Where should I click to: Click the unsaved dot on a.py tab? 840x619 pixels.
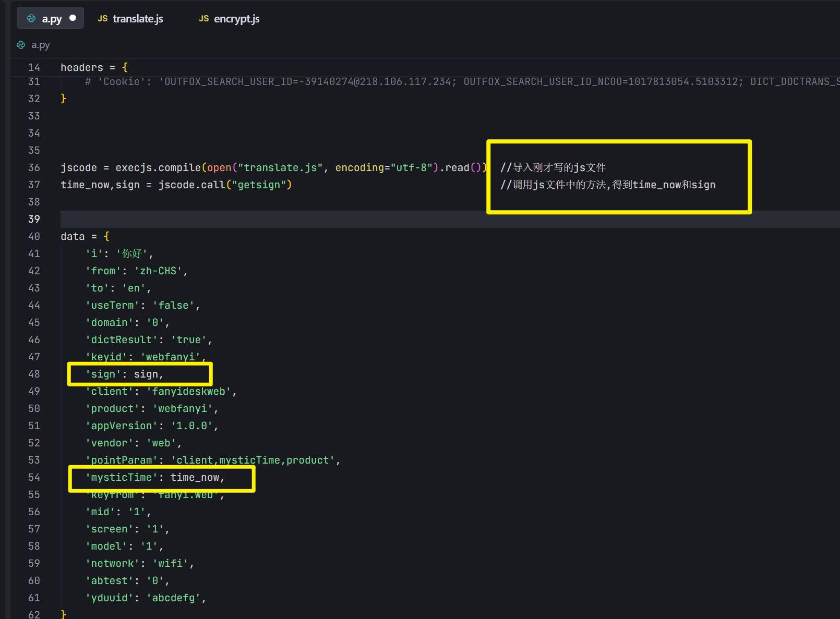click(x=73, y=18)
